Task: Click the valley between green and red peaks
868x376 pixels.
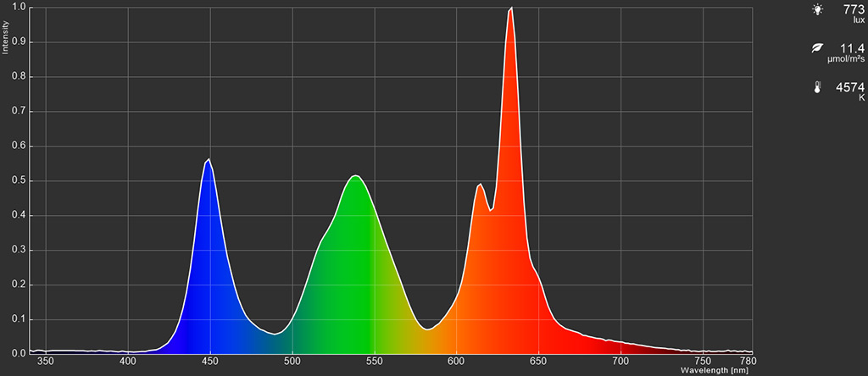Action: pyautogui.click(x=427, y=329)
